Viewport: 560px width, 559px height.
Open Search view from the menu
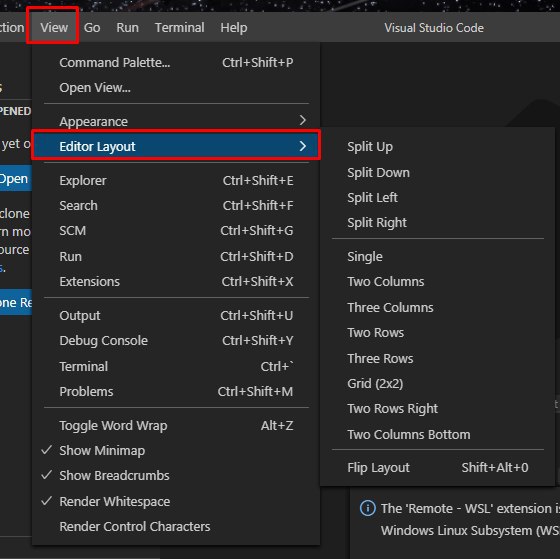tap(176, 205)
